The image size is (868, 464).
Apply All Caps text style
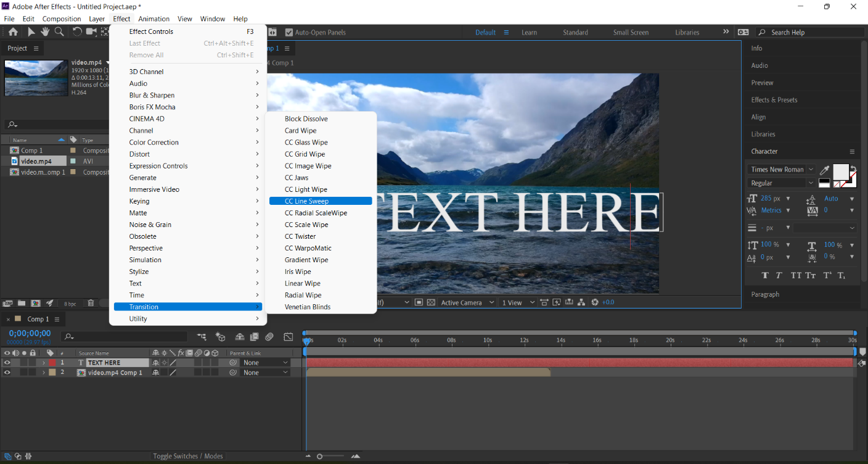[796, 275]
